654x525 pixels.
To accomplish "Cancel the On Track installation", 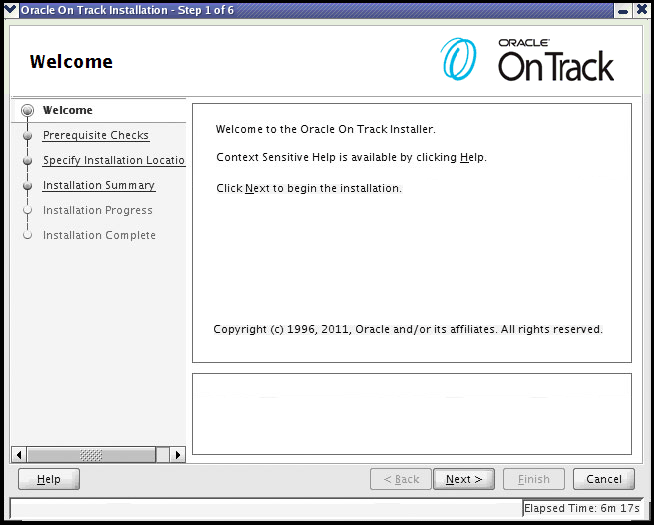I will (x=604, y=479).
